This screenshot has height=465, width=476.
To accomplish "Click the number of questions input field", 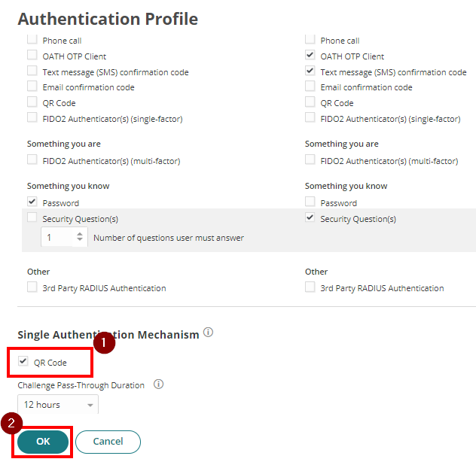I will (x=58, y=237).
